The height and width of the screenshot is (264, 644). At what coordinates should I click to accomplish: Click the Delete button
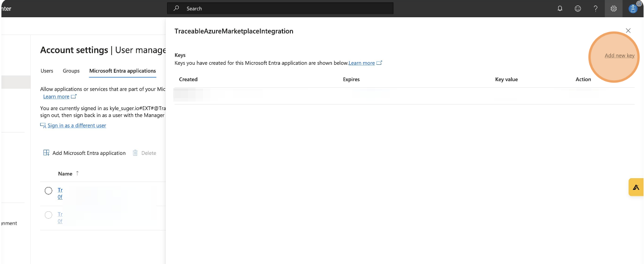point(144,153)
